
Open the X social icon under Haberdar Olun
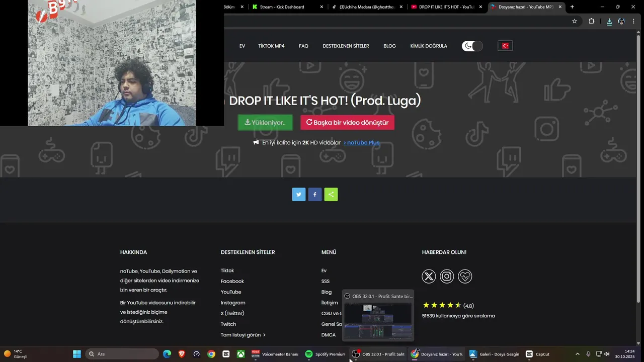point(429,277)
